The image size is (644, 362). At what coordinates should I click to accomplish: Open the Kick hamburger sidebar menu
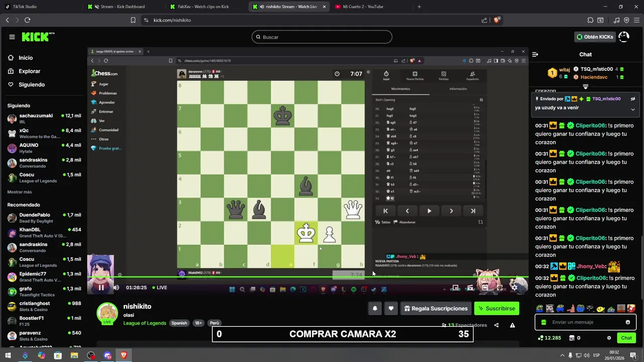[x=12, y=37]
